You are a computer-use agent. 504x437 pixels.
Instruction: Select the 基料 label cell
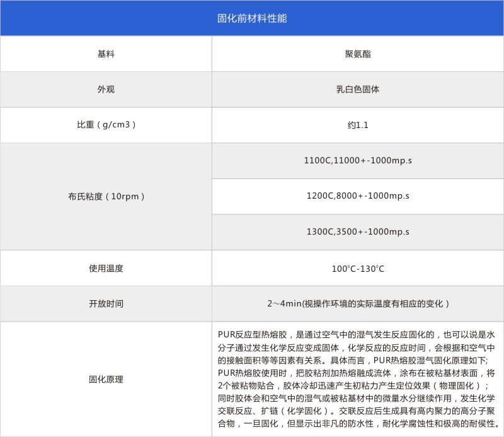pos(106,54)
